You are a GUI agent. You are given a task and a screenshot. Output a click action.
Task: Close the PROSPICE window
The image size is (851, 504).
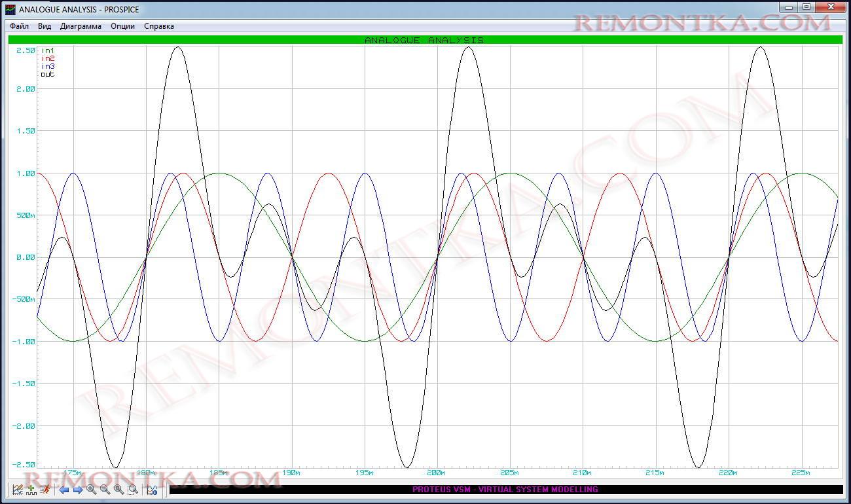point(831,7)
